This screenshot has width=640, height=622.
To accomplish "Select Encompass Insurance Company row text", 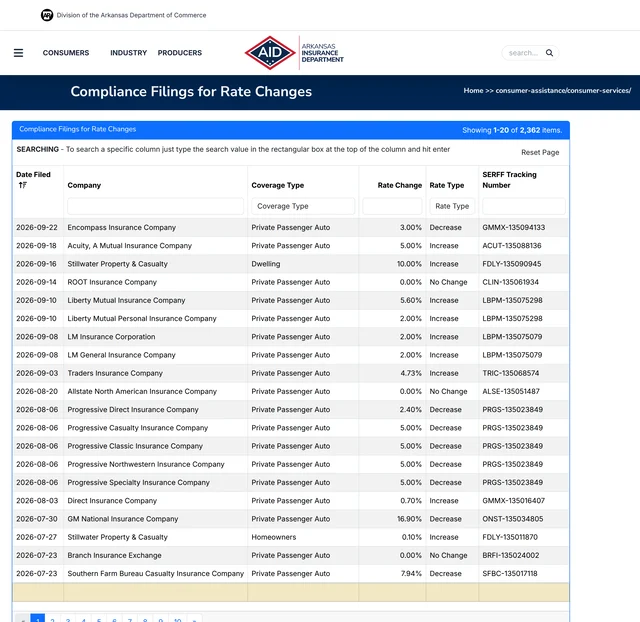I will click(x=122, y=227).
